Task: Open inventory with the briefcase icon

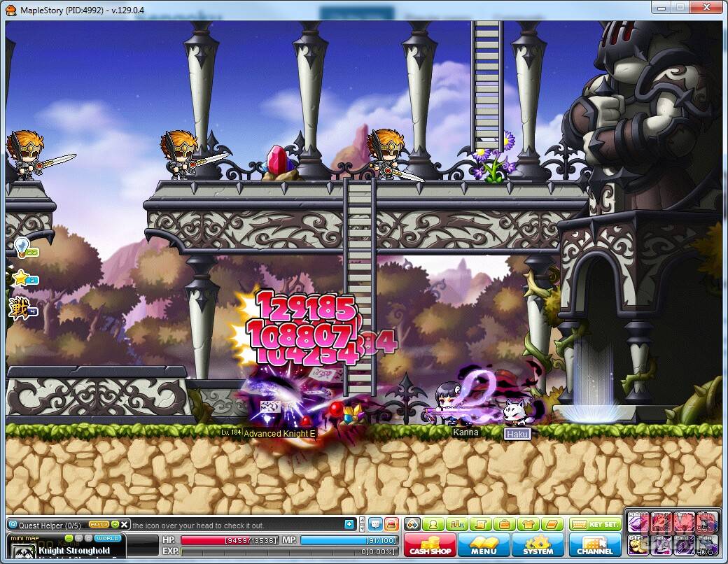Action: [504, 524]
